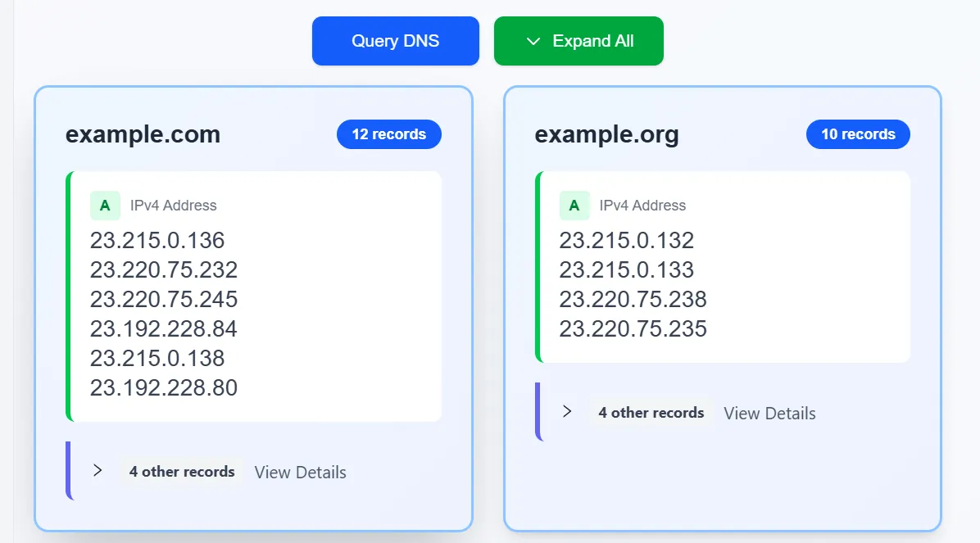Screen dimensions: 980x543
Task: Select the A record type icon for example.com
Action: 105,206
